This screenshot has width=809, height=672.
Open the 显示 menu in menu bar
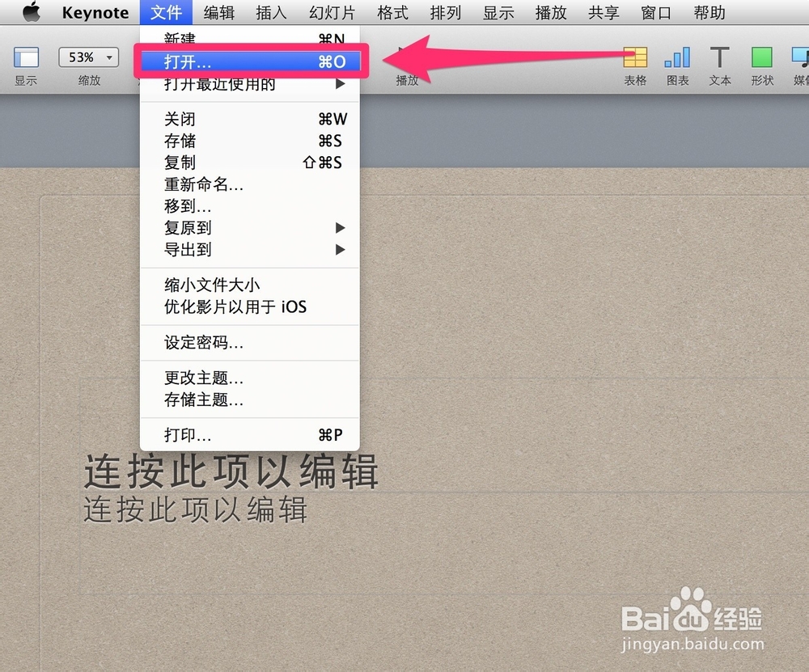(498, 12)
